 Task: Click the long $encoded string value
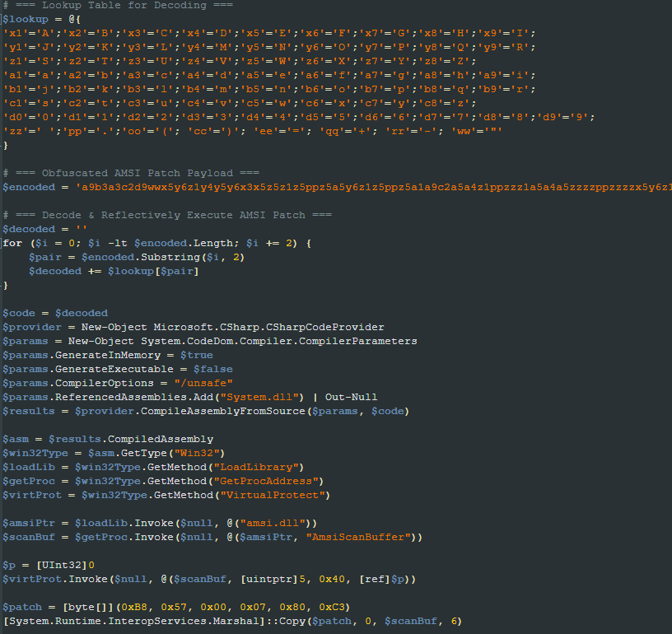tap(374, 187)
